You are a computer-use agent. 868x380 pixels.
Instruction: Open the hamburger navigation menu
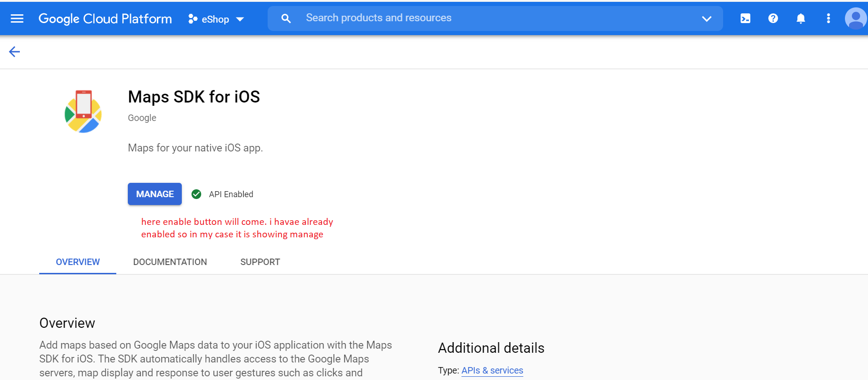click(17, 18)
